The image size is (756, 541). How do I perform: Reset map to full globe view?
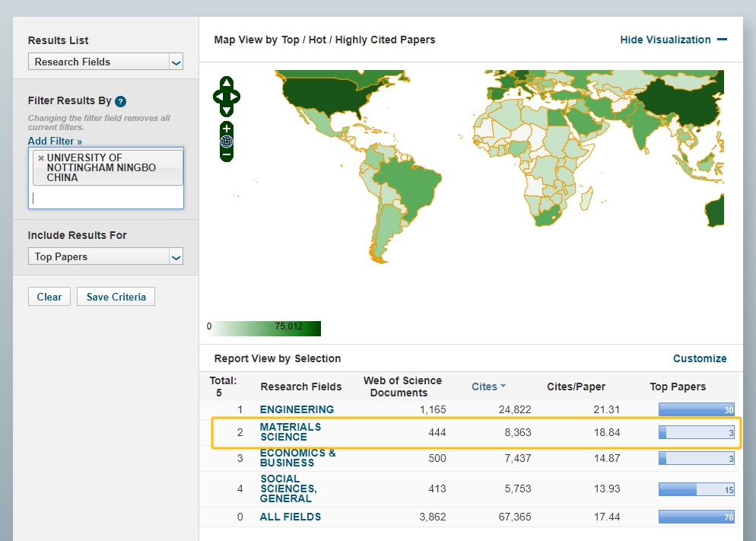pyautogui.click(x=227, y=142)
